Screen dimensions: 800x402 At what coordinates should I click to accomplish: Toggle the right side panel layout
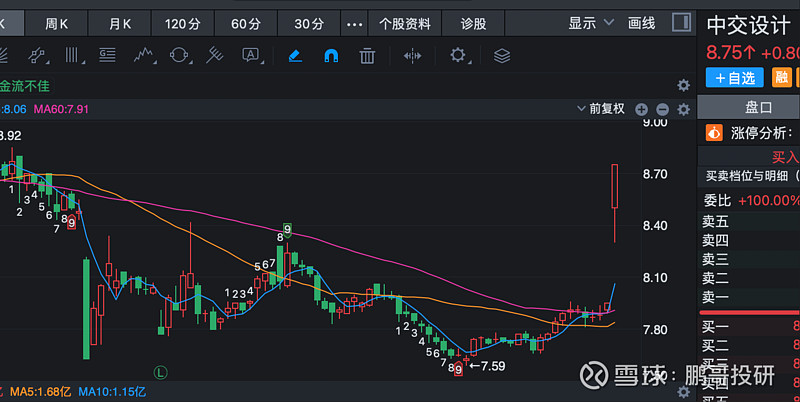[x=681, y=22]
